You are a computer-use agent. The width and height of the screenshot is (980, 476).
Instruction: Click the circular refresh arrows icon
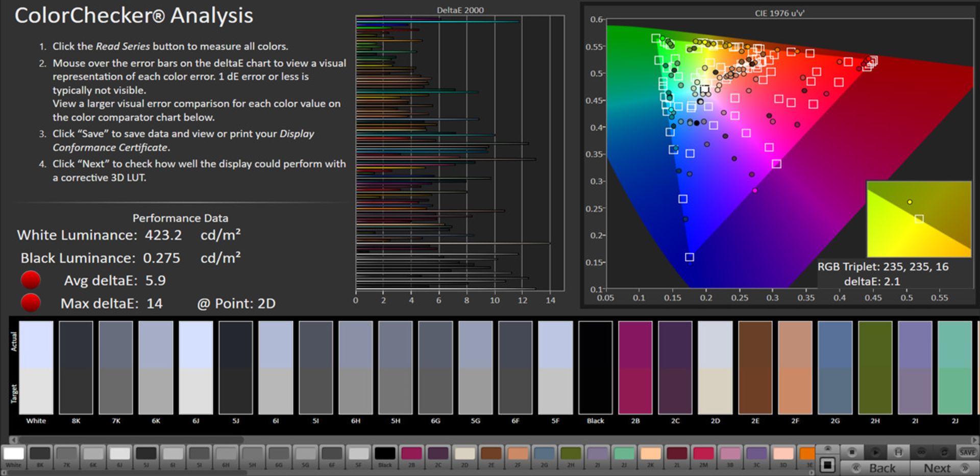click(944, 452)
